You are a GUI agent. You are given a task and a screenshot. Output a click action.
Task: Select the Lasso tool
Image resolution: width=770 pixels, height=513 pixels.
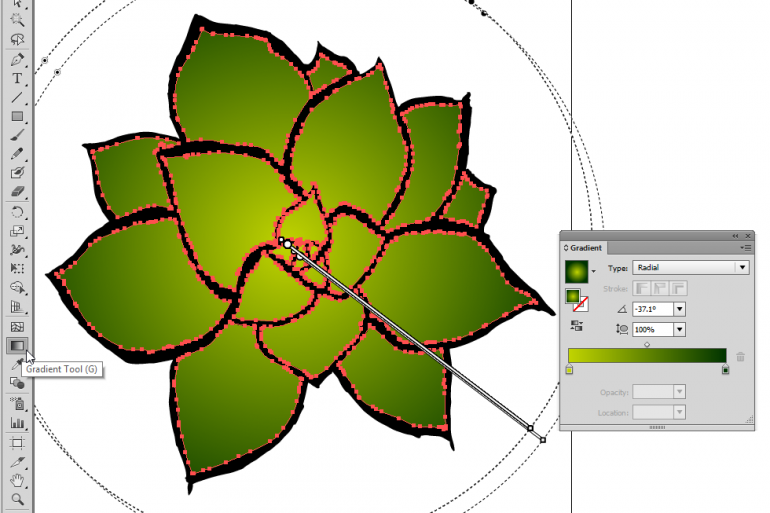17,40
